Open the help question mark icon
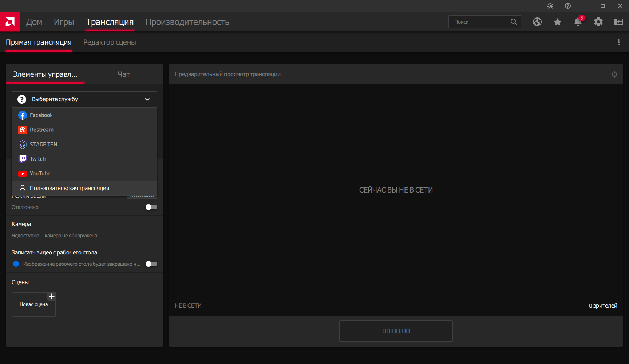Viewport: 629px width, 364px height. click(568, 6)
